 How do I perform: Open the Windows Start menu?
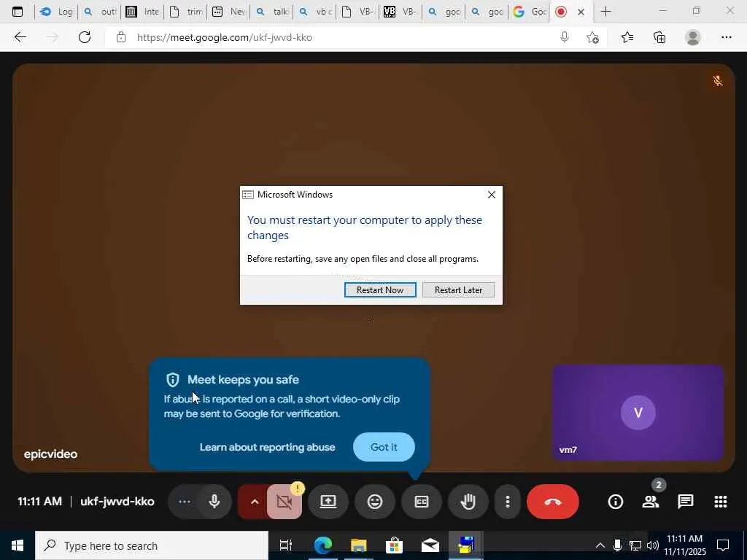click(x=18, y=545)
